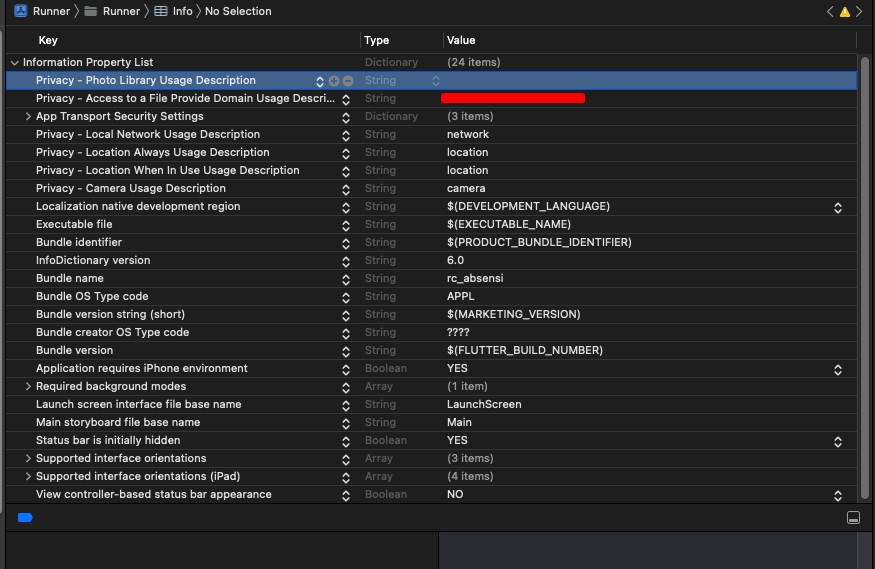Screen dimensions: 875x569
Task: Click the No Selection breadcrumb item
Action: pos(238,11)
